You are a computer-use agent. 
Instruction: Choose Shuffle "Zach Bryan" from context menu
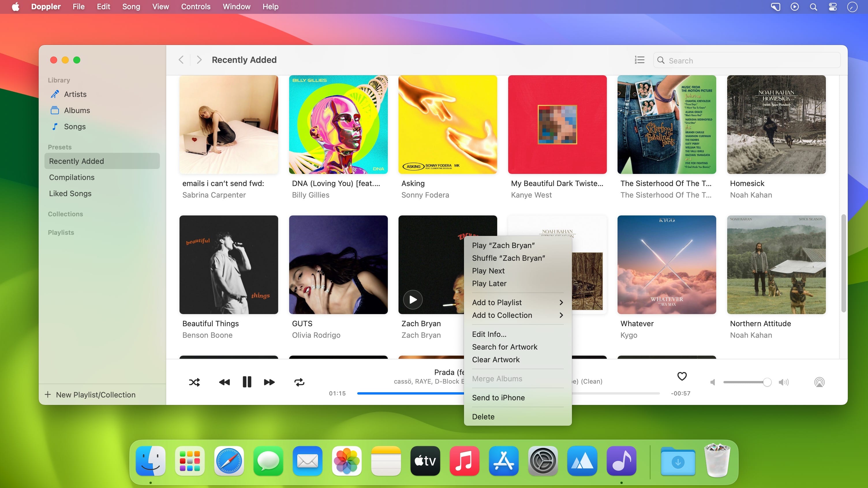518,258
